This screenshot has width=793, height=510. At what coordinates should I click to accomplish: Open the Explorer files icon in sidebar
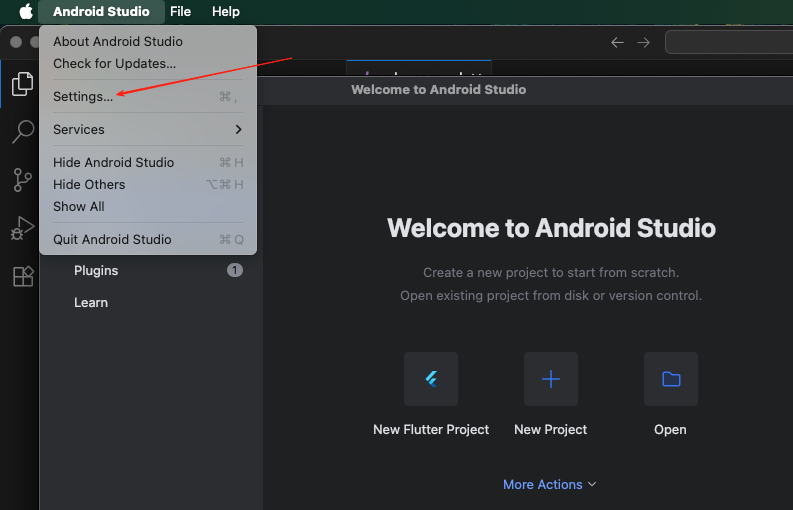(x=22, y=85)
